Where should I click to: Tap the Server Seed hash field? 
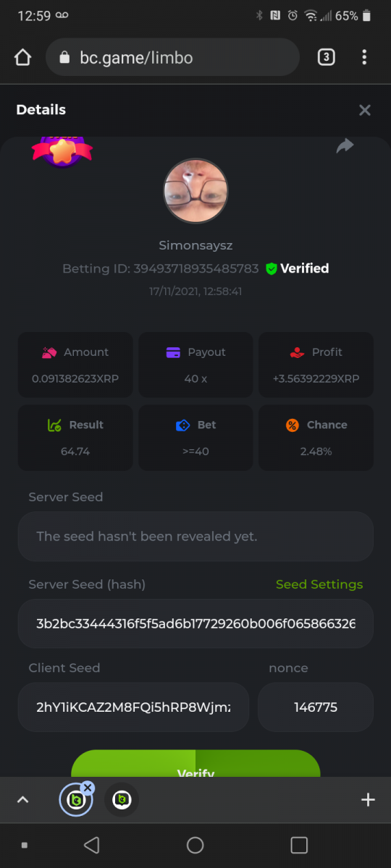195,624
